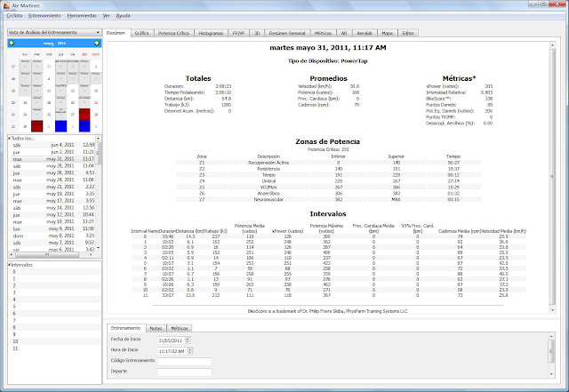Viewport: 569px width, 392px height.
Task: Select ride sáb may 14, 2011 12:56
Action: pos(53,208)
